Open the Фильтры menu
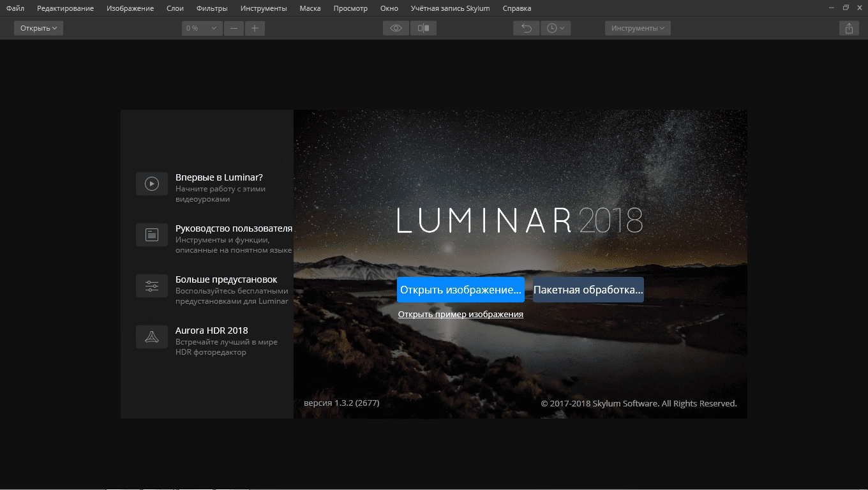 pos(212,8)
